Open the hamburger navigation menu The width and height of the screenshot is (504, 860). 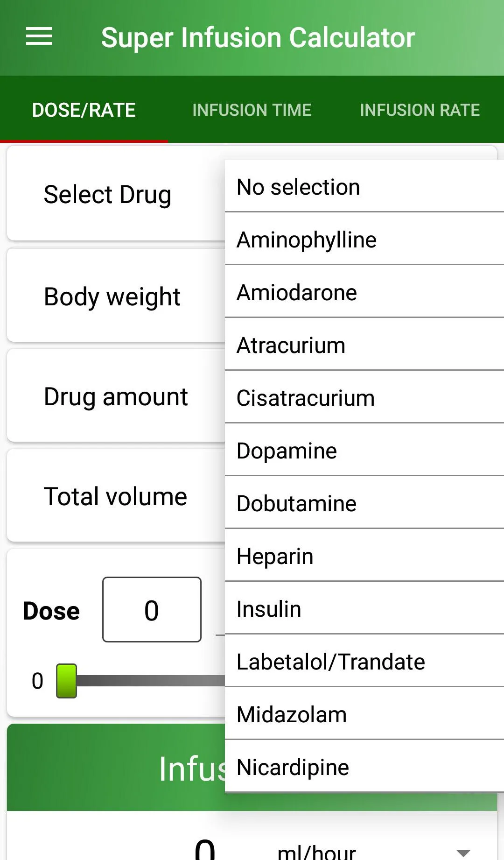39,37
